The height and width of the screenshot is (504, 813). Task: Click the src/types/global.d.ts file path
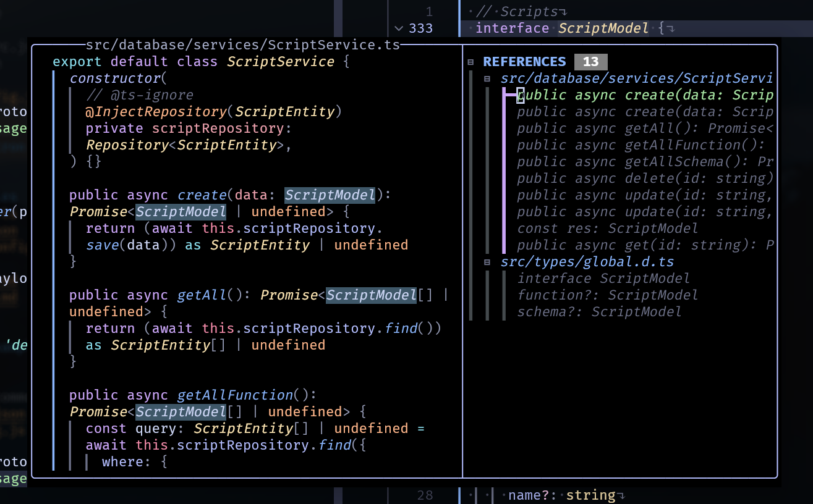pyautogui.click(x=587, y=262)
